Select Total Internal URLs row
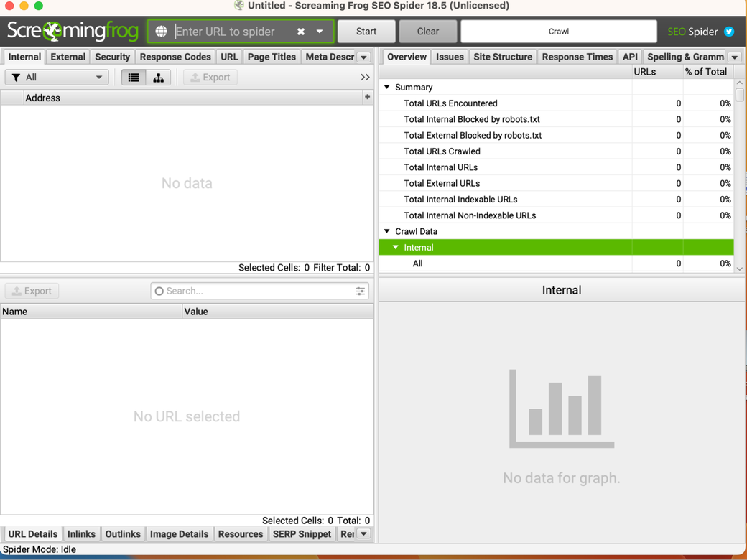Image resolution: width=747 pixels, height=560 pixels. tap(557, 167)
